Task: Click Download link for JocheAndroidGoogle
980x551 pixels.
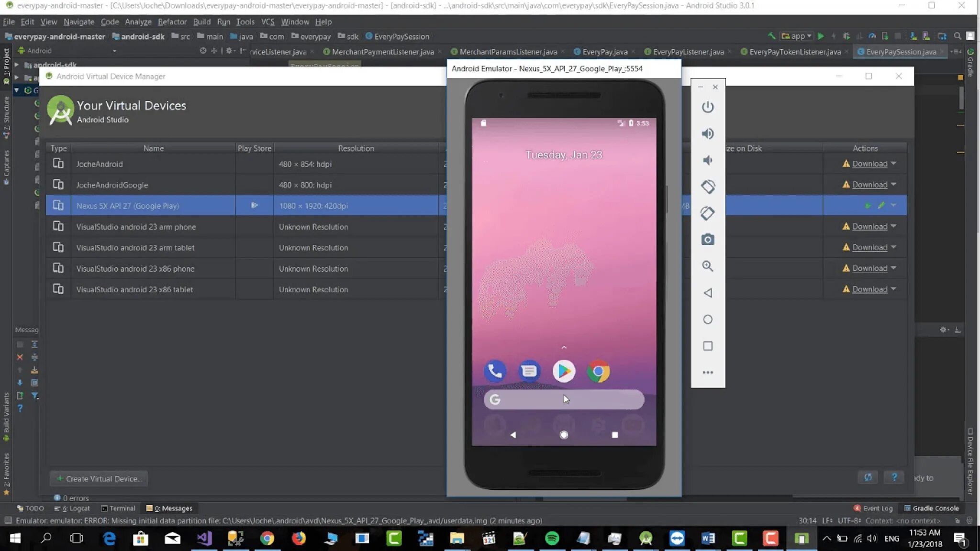Action: (869, 185)
